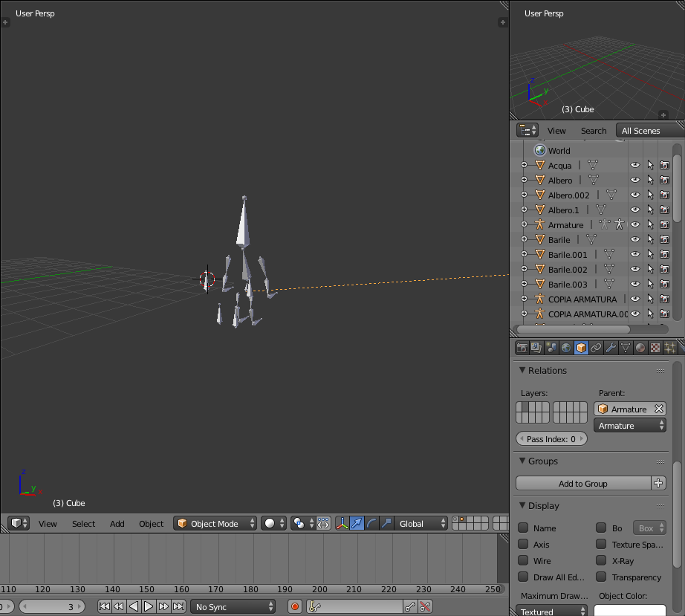Click the Add to Group button
685x616 pixels.
click(x=583, y=483)
